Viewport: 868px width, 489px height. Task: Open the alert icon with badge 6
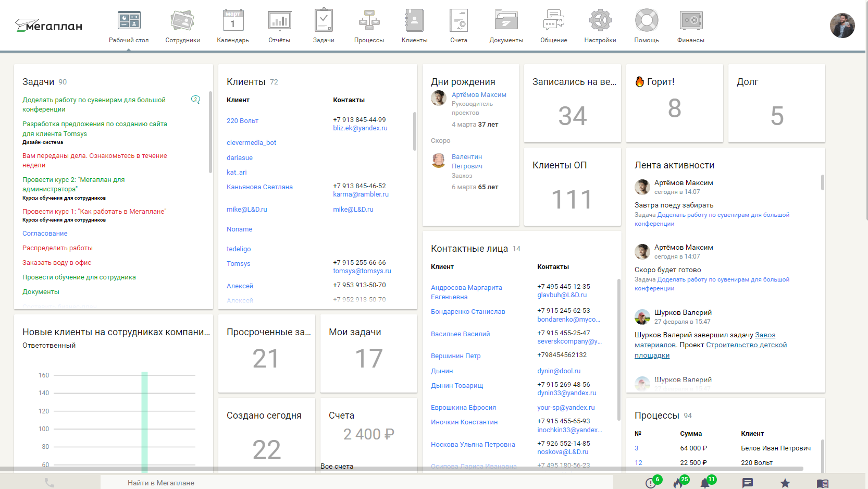[651, 483]
